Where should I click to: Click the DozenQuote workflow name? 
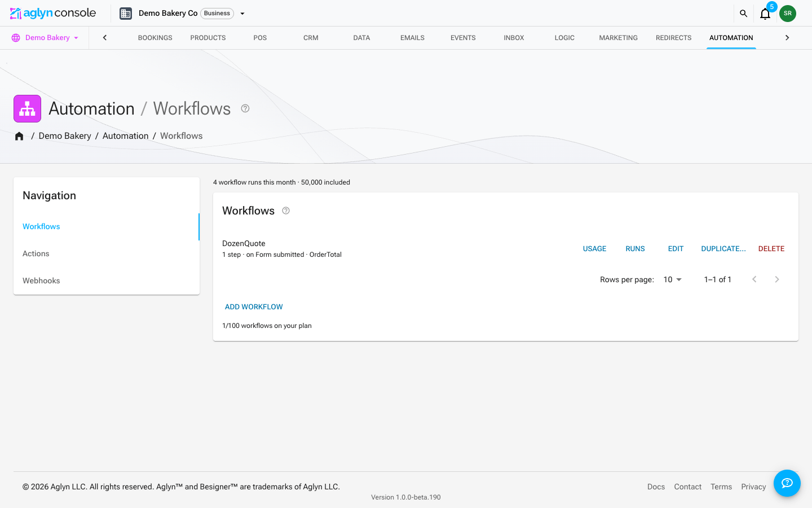pos(244,243)
